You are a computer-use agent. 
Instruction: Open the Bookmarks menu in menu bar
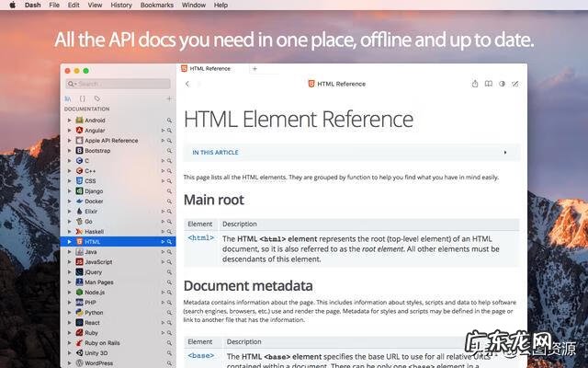pyautogui.click(x=157, y=5)
